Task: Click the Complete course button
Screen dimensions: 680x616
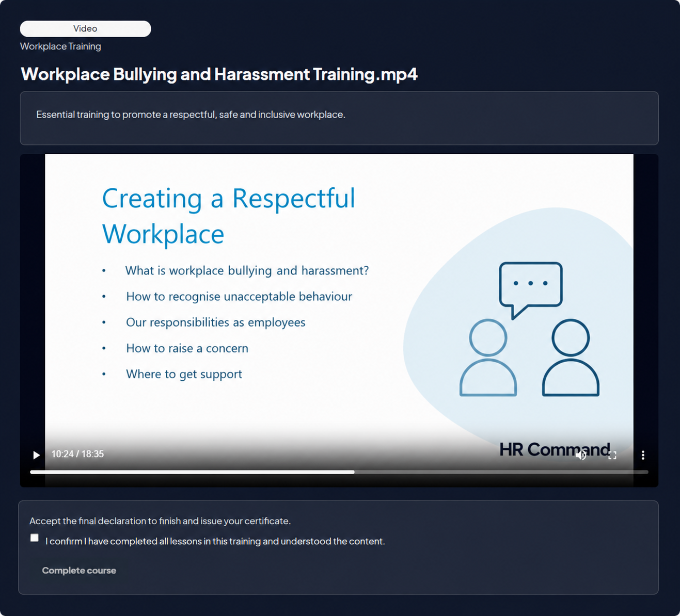Action: click(x=79, y=570)
